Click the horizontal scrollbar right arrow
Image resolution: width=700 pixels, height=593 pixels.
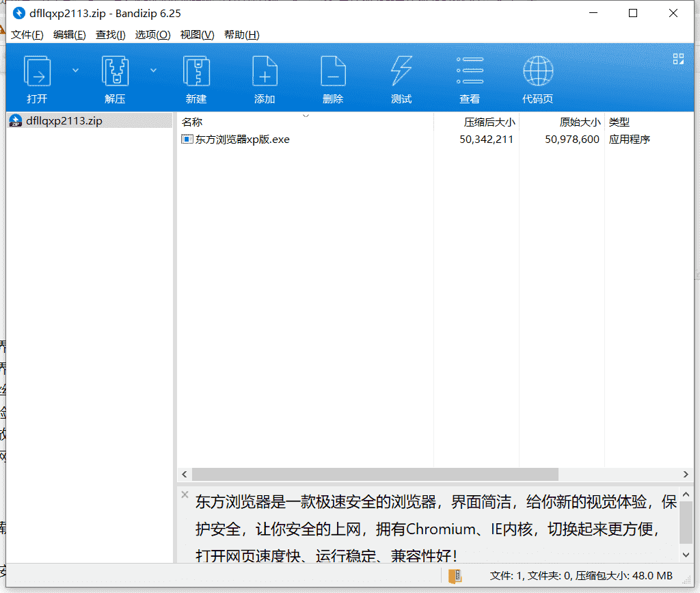tap(686, 474)
